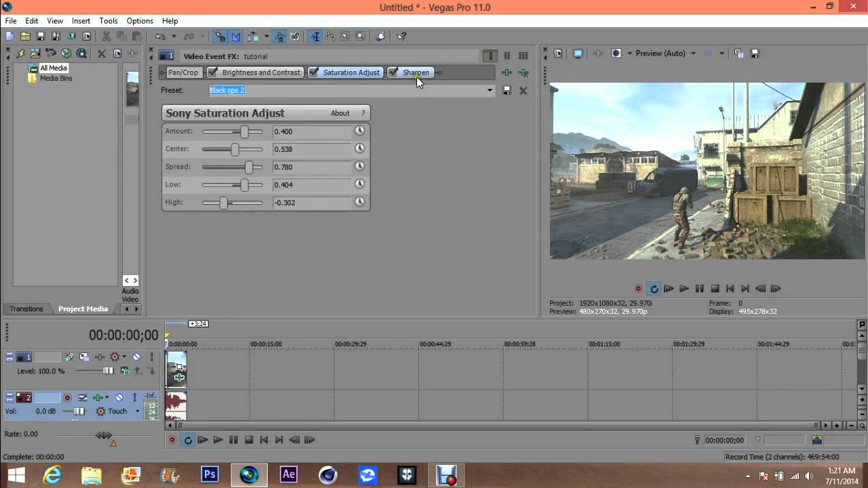Image resolution: width=868 pixels, height=488 pixels.
Task: Click the What's This Help icon
Action: (x=401, y=37)
